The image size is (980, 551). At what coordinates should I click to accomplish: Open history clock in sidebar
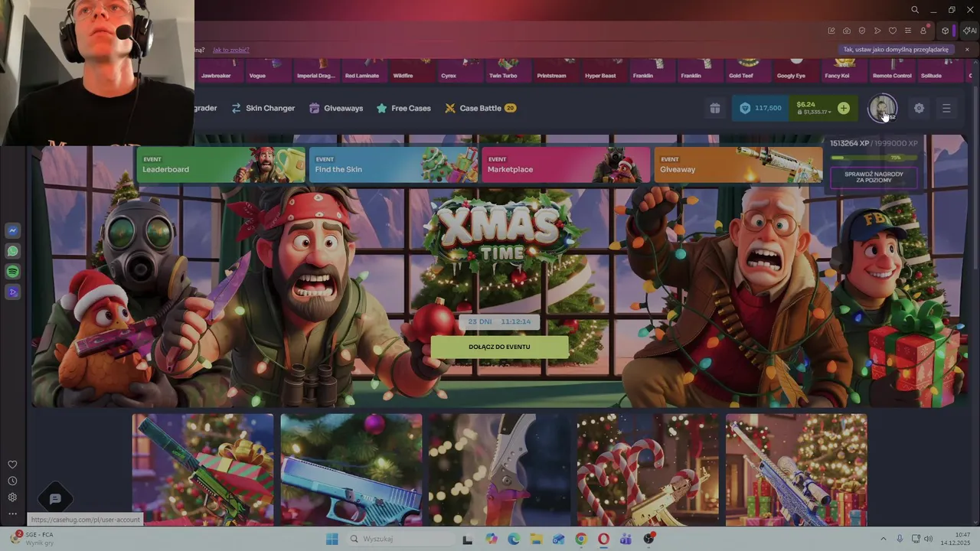[x=12, y=481]
